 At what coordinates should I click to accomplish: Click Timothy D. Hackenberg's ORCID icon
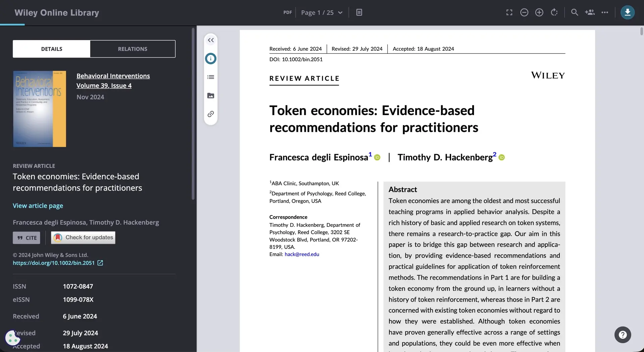click(x=502, y=157)
